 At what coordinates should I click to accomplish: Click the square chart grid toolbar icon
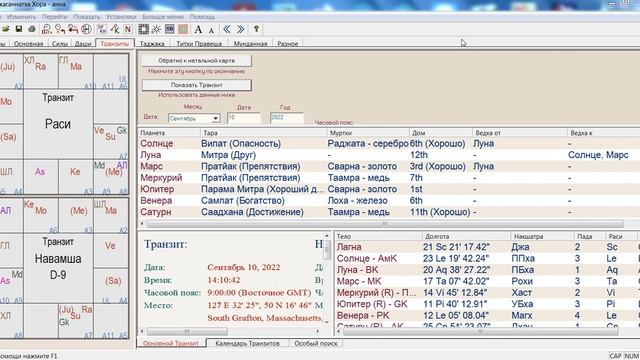click(x=143, y=29)
